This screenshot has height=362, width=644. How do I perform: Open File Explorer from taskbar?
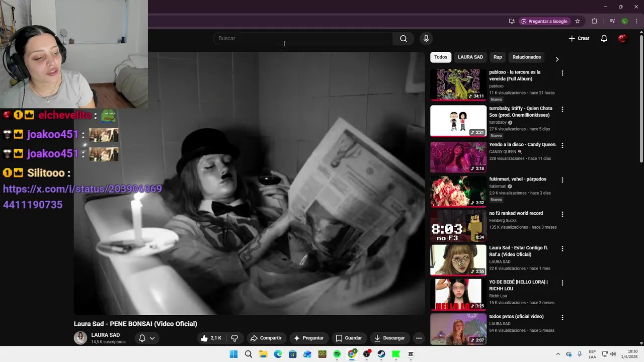pyautogui.click(x=263, y=354)
